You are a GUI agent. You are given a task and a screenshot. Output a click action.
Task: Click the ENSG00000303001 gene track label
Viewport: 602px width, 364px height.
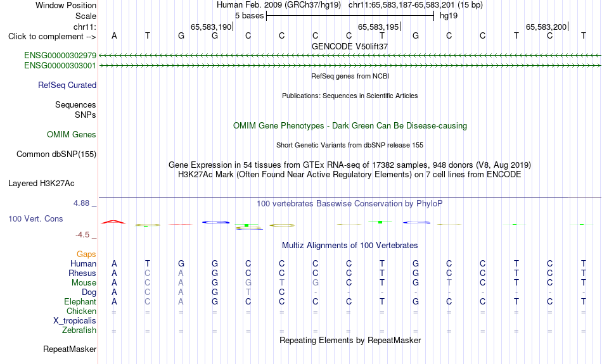[x=60, y=66]
